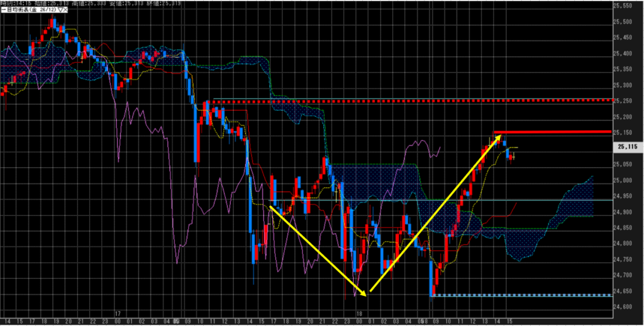This screenshot has height=326, width=644.
Task: Click date marker 17 on time axis
Action: [x=118, y=312]
